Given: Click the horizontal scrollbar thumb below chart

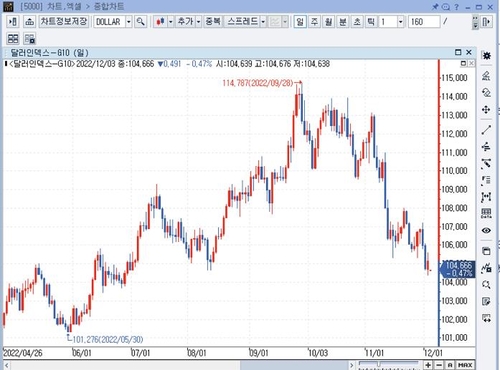Looking at the screenshot, I should pos(294,365).
